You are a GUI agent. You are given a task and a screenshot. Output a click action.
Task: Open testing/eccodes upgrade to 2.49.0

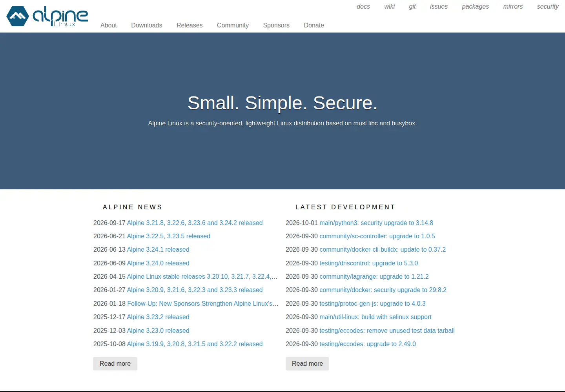pos(368,344)
